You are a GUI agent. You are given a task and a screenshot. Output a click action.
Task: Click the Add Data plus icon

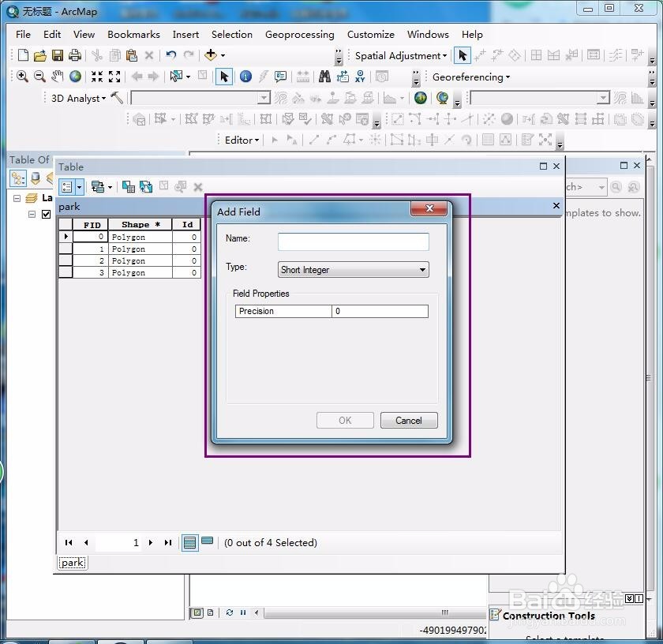coord(210,54)
